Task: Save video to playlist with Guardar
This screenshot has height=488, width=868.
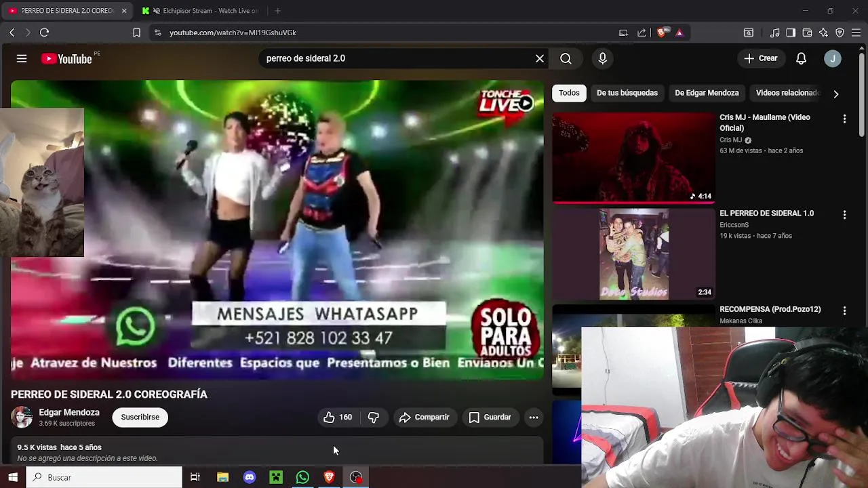Action: 490,418
